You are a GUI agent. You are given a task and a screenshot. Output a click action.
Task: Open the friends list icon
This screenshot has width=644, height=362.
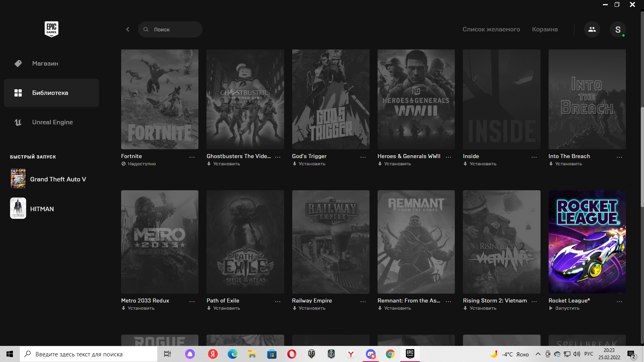(592, 29)
